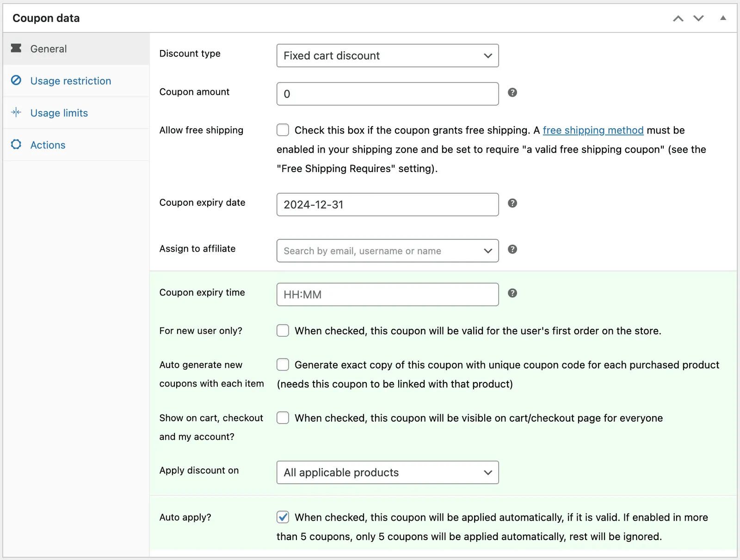Switch to the General tab
740x560 pixels.
pos(76,49)
